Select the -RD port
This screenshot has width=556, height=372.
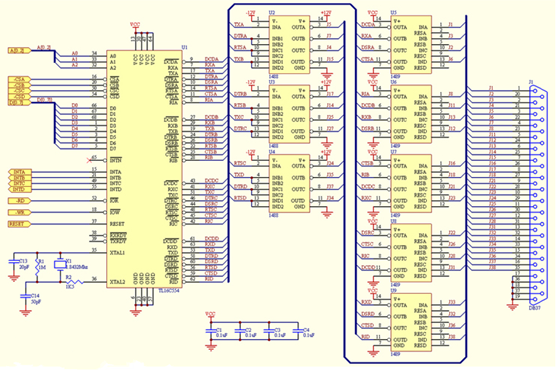pos(19,201)
